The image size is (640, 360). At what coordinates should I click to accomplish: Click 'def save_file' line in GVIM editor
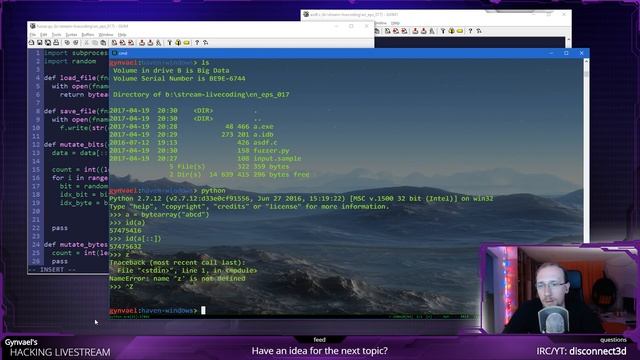[76, 111]
